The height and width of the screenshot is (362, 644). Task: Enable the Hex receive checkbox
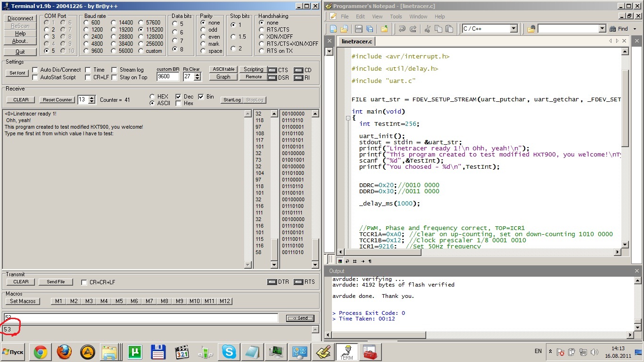(x=179, y=103)
